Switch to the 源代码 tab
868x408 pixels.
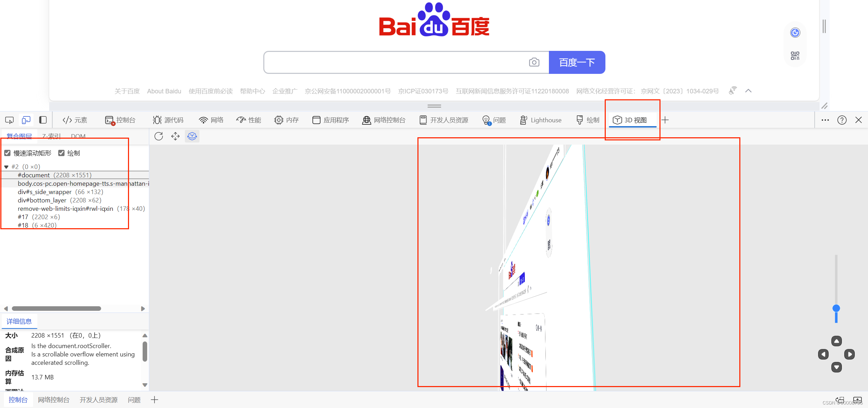tap(168, 120)
